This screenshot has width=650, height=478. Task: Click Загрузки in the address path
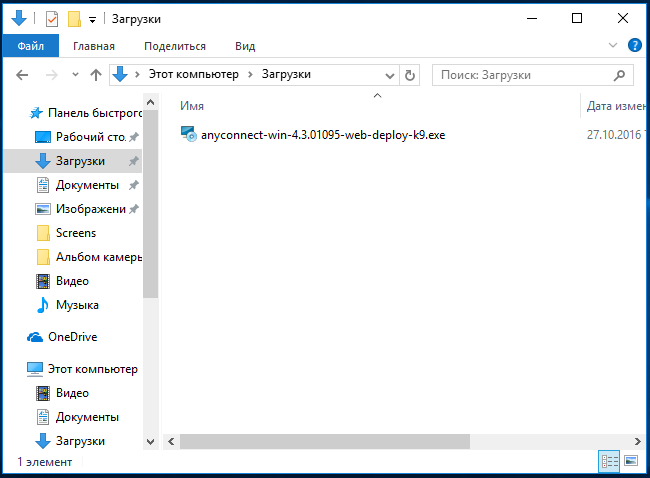click(286, 74)
